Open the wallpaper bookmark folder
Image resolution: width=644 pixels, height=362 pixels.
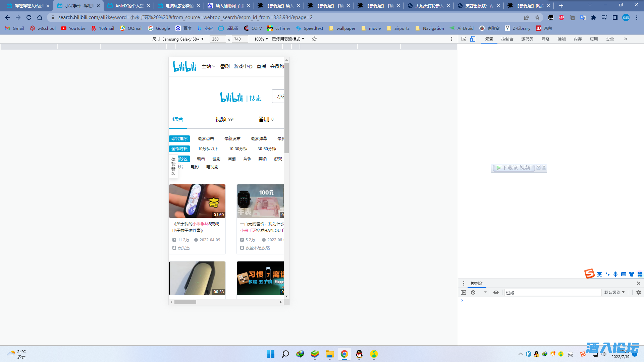pyautogui.click(x=342, y=28)
